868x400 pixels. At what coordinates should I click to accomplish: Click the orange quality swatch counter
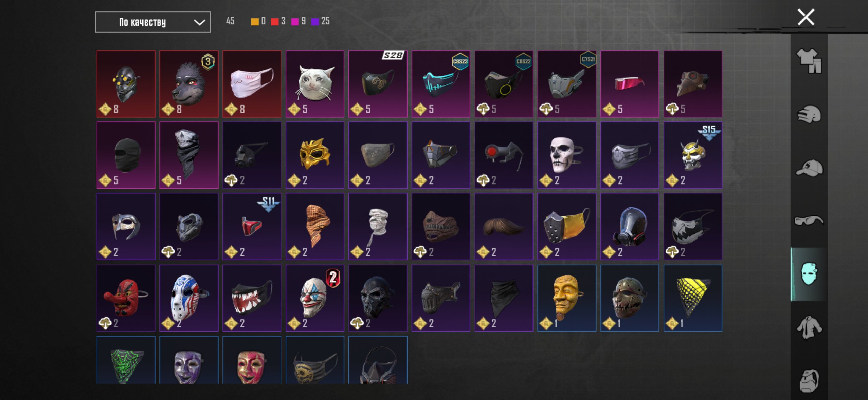click(258, 21)
